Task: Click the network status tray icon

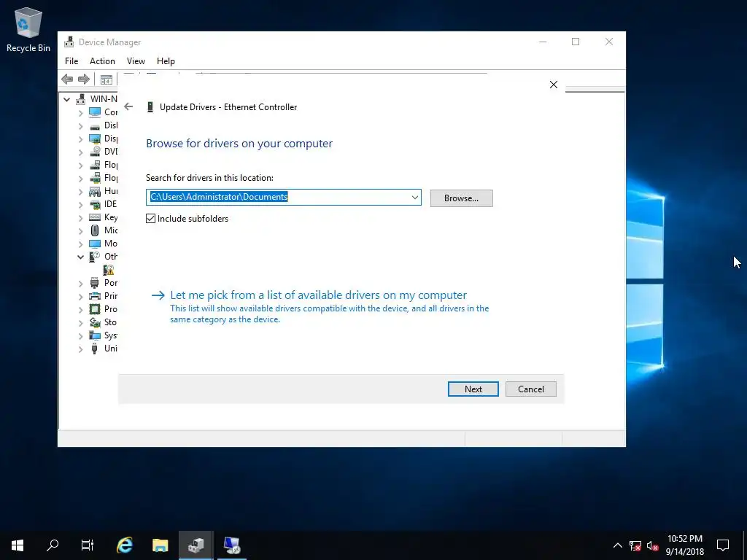Action: pos(635,545)
